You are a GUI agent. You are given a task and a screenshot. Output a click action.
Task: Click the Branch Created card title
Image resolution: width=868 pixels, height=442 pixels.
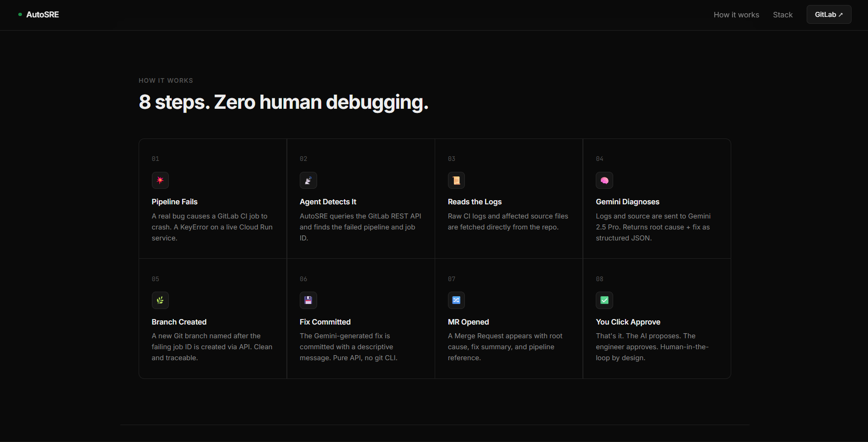(x=179, y=322)
